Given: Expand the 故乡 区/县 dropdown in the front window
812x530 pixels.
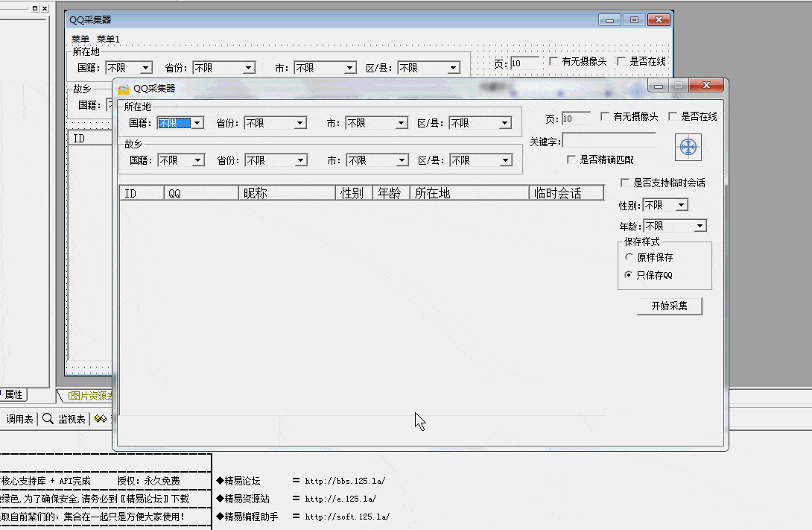Looking at the screenshot, I should click(x=505, y=160).
